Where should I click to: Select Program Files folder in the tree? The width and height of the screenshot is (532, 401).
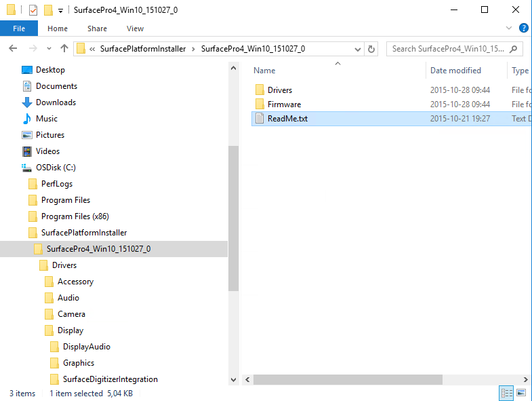60,200
